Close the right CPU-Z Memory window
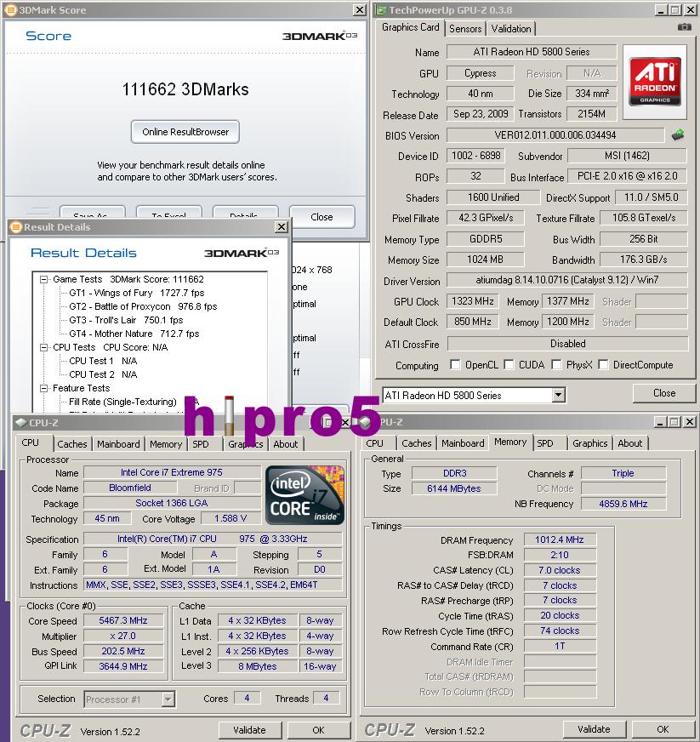700x742 pixels. [x=690, y=422]
